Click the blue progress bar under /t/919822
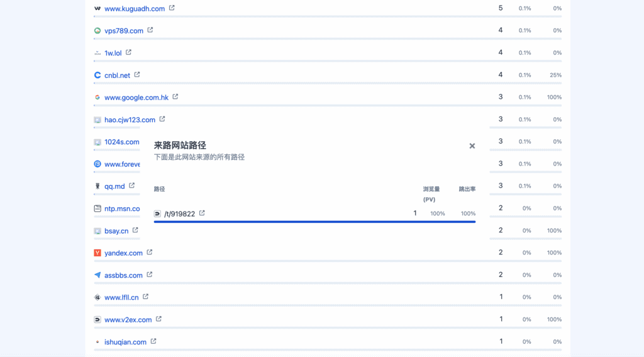This screenshot has width=644, height=357. (314, 222)
